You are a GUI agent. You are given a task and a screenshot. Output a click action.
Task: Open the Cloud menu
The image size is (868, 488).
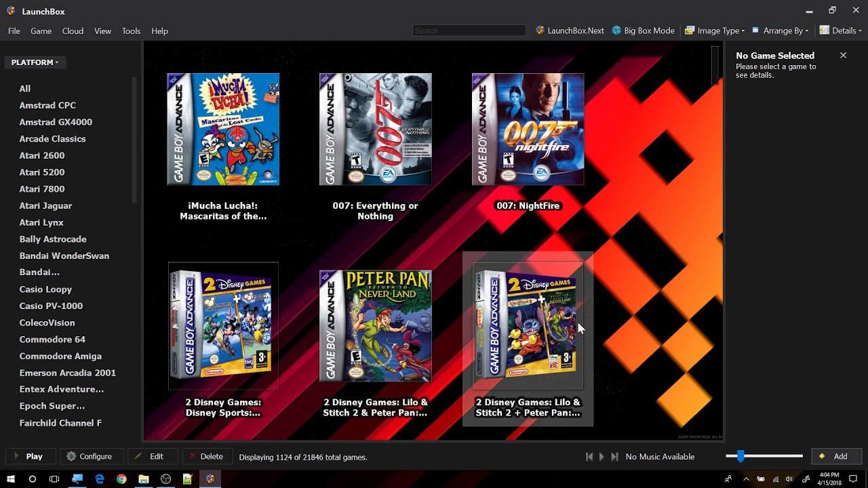pos(73,31)
